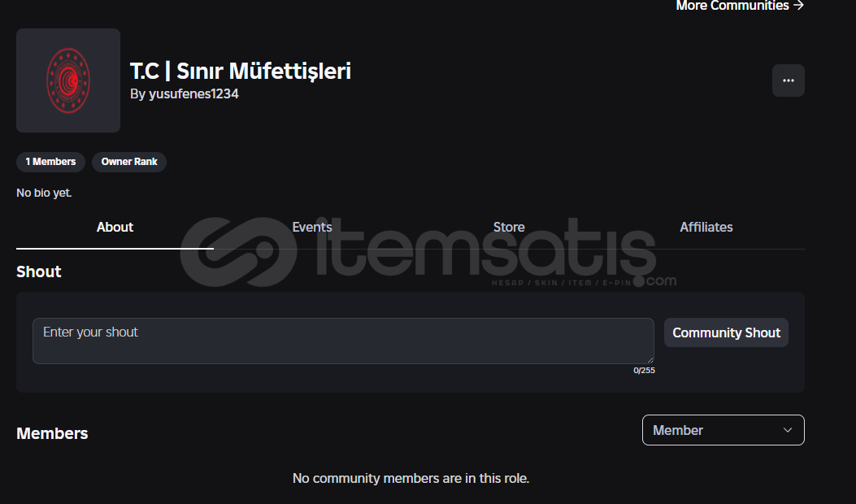The width and height of the screenshot is (856, 504).
Task: Click the No bio yet description text
Action: 44,193
